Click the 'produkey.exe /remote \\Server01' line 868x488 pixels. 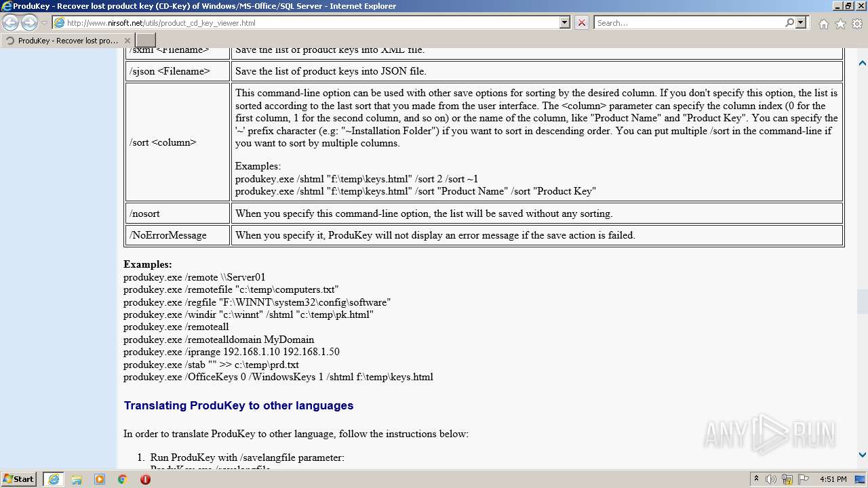tap(195, 277)
